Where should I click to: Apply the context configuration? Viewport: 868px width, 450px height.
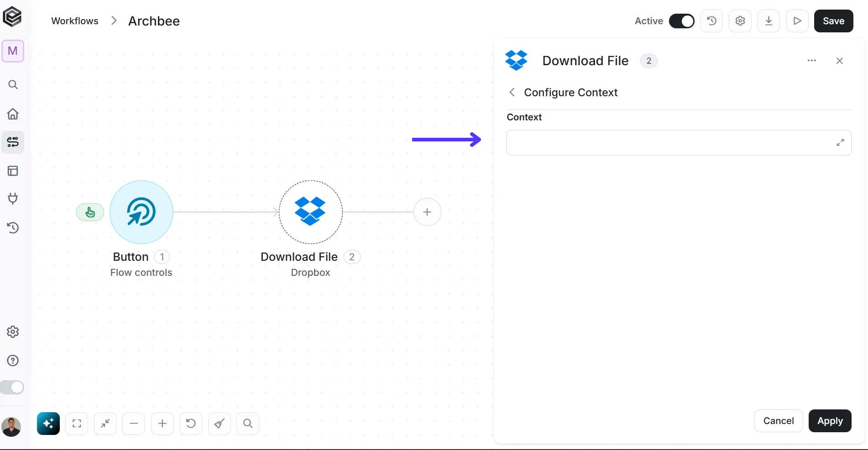(830, 421)
